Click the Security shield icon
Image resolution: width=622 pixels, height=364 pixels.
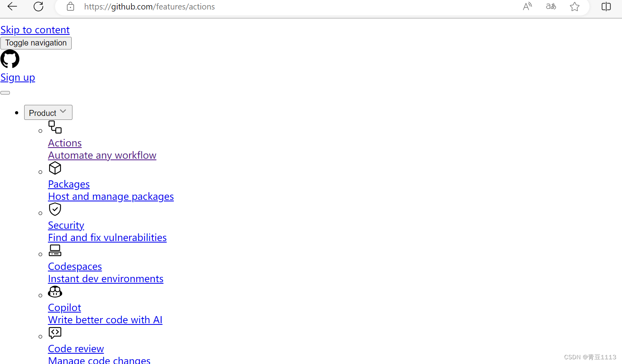[55, 209]
